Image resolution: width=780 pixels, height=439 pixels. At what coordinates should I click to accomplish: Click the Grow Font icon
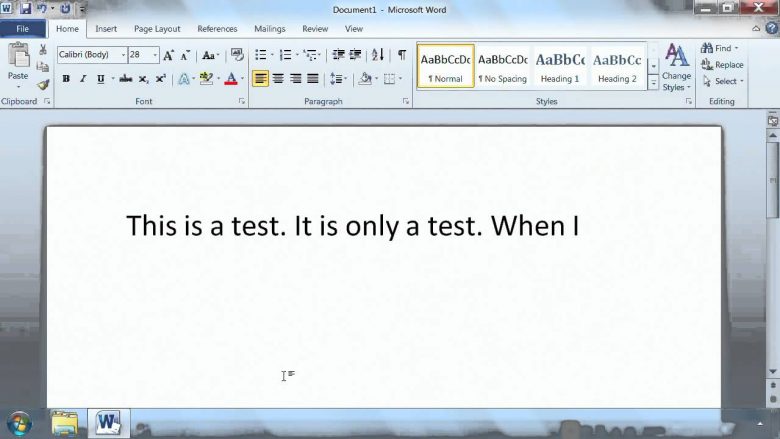point(169,55)
